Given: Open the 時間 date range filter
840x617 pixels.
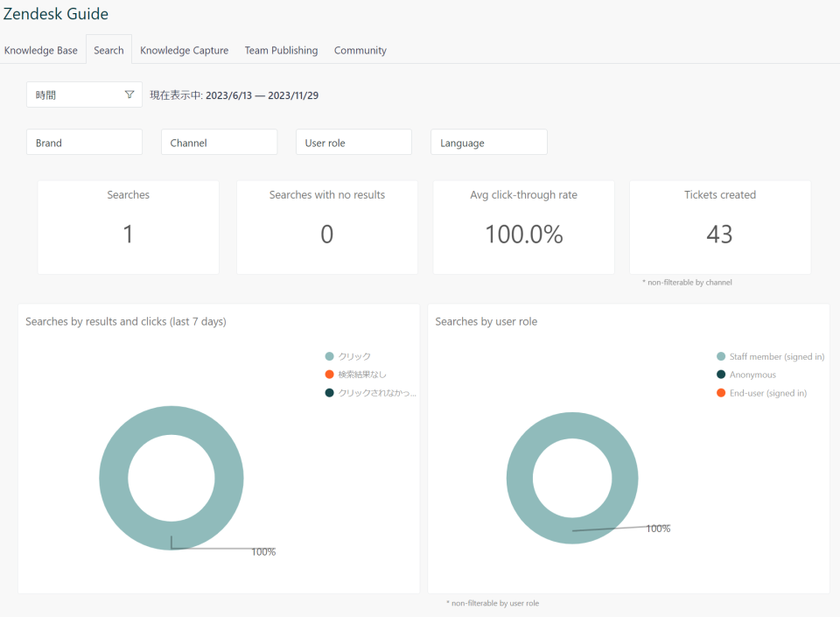Looking at the screenshot, I should (84, 94).
